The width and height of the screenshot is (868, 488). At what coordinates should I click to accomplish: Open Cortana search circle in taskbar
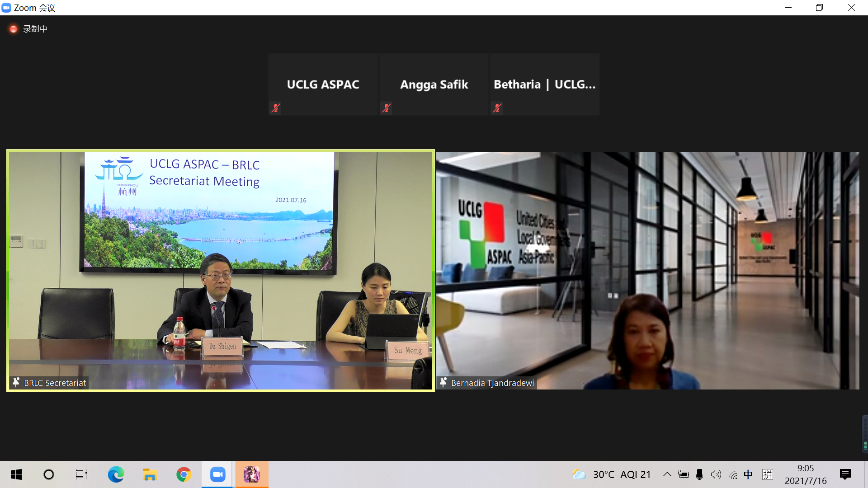click(48, 474)
